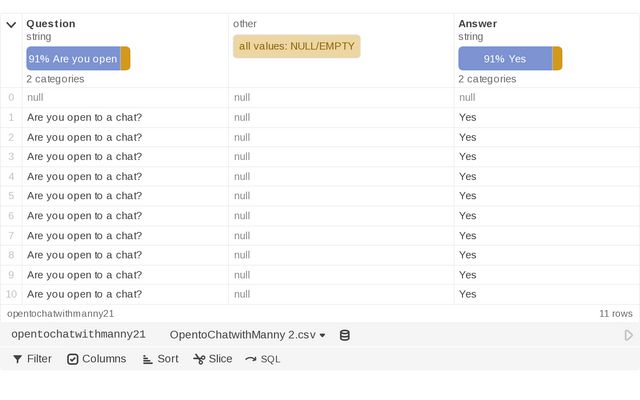
Task: Open the OpentoChatwithManny 2.csv file dropdown
Action: pos(248,335)
